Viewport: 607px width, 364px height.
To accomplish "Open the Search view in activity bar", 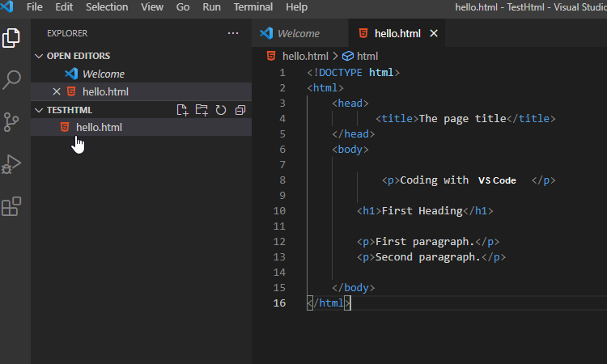I will pos(11,80).
